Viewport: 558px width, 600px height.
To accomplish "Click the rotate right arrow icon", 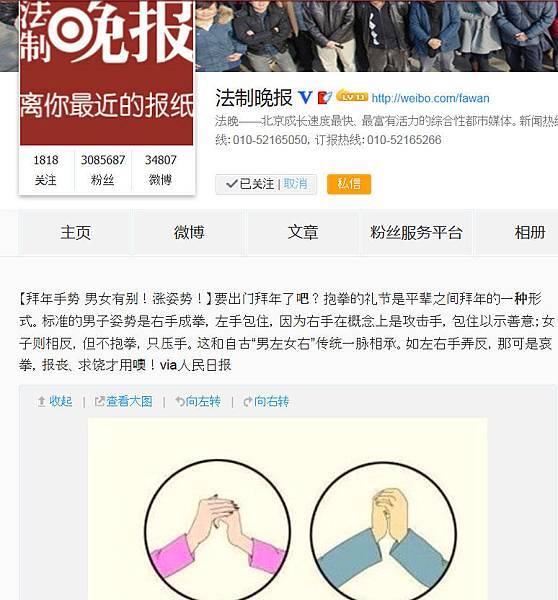I will (248, 402).
